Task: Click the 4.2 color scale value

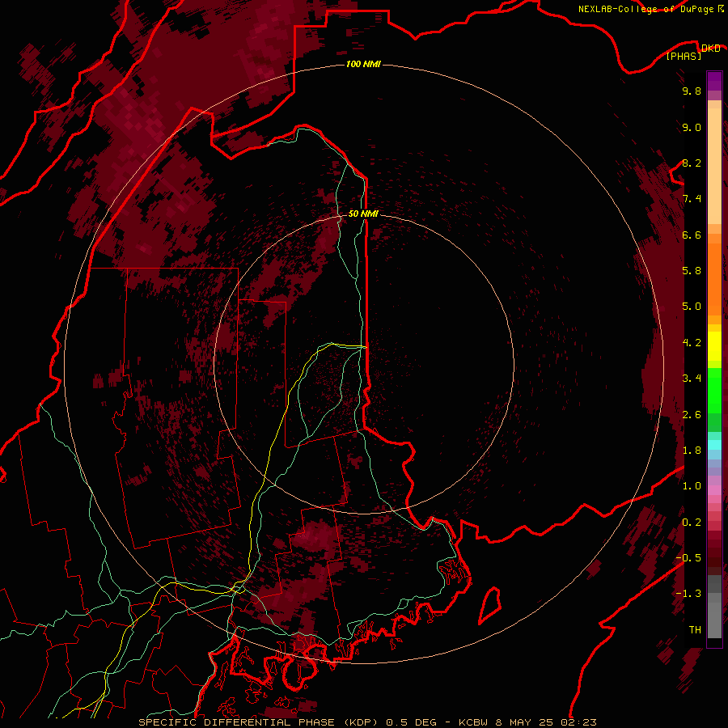Action: [692, 343]
